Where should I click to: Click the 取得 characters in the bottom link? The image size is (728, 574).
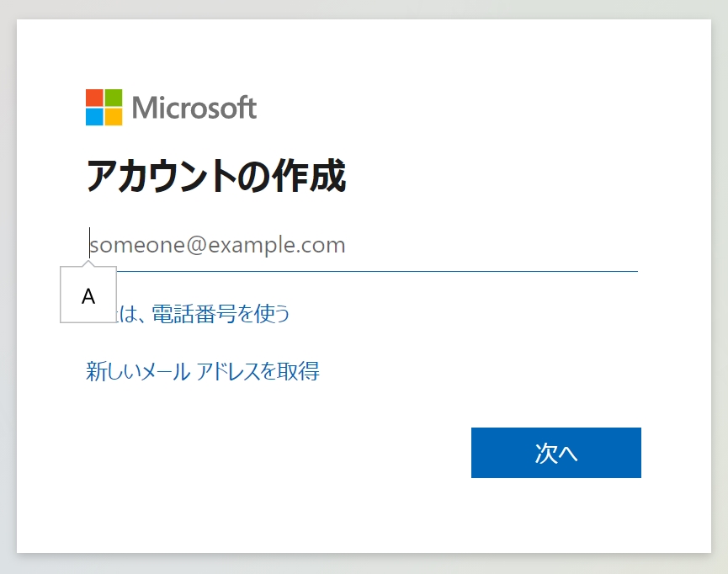pyautogui.click(x=298, y=371)
